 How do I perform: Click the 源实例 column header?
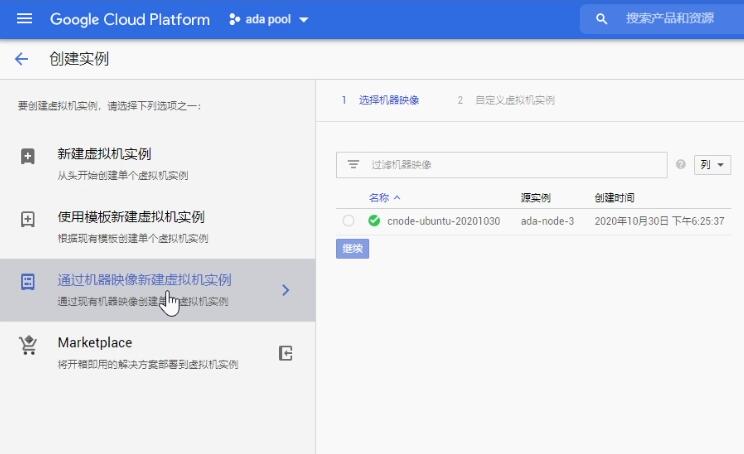(x=536, y=198)
